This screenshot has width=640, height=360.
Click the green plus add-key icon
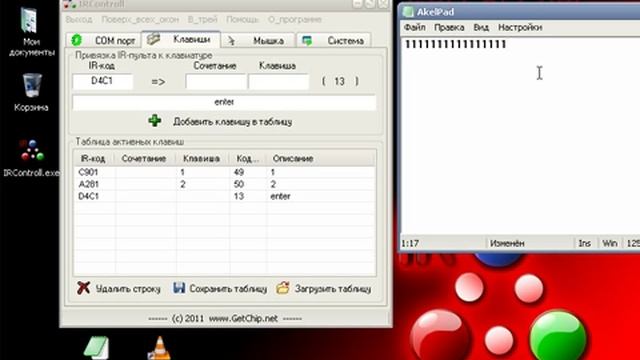pos(155,121)
